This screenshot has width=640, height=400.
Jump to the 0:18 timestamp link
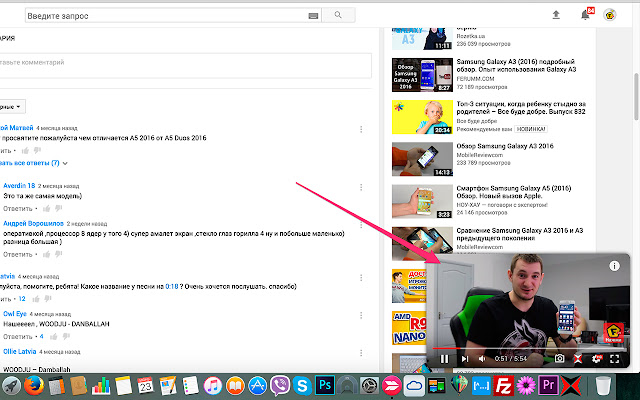(172, 287)
